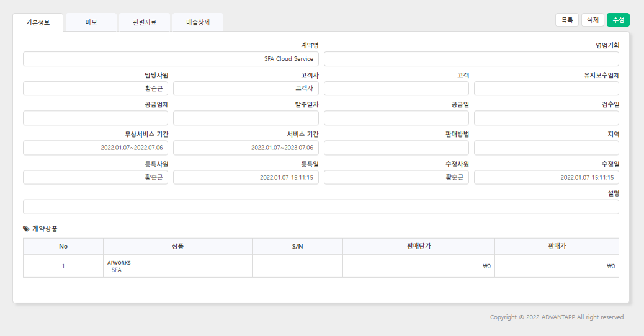The height and width of the screenshot is (336, 644).
Task: Click the empty 검수일 field
Action: [547, 118]
